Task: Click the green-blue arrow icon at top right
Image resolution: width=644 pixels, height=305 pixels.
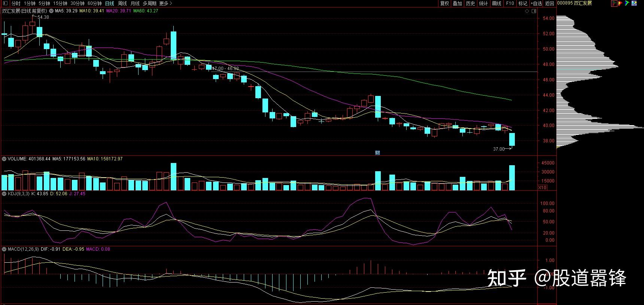Action: pyautogui.click(x=627, y=3)
